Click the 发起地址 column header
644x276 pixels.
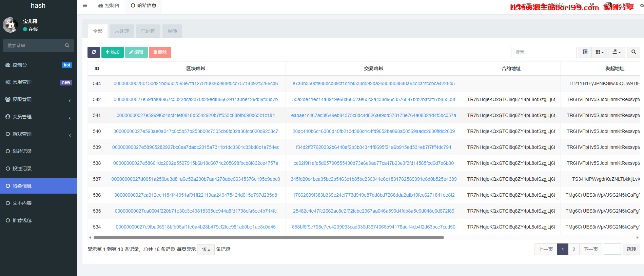coord(615,68)
